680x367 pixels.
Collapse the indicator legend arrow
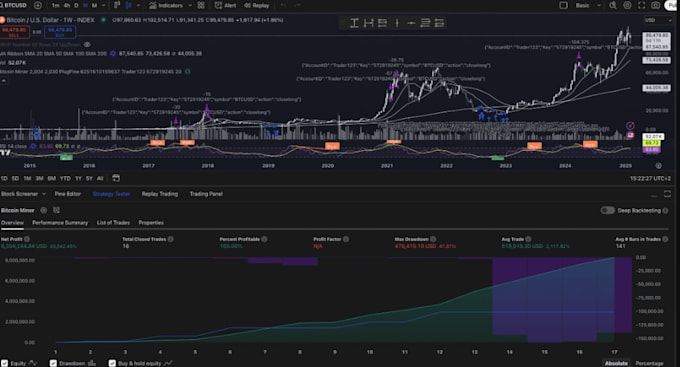(3, 81)
